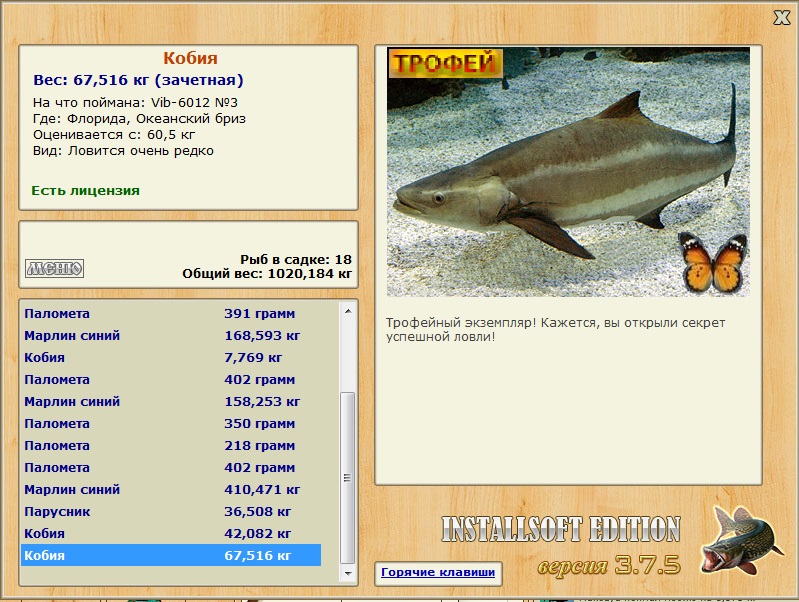Click the Кобия title heading
The image size is (799, 602).
click(x=190, y=58)
